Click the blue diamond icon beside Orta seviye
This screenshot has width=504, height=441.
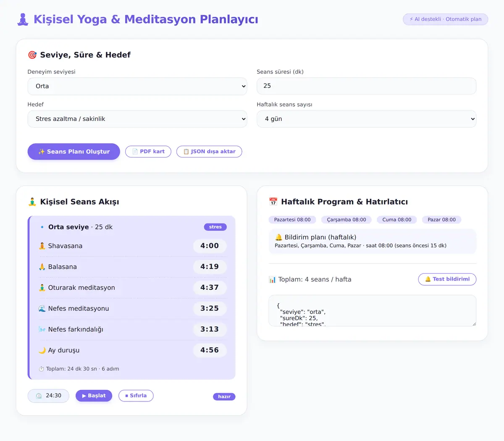click(x=42, y=227)
